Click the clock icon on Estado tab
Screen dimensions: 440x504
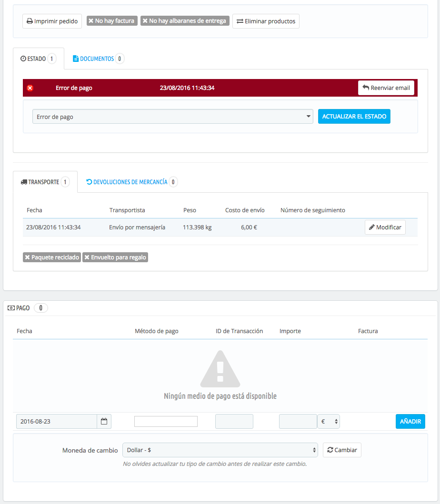click(x=23, y=59)
